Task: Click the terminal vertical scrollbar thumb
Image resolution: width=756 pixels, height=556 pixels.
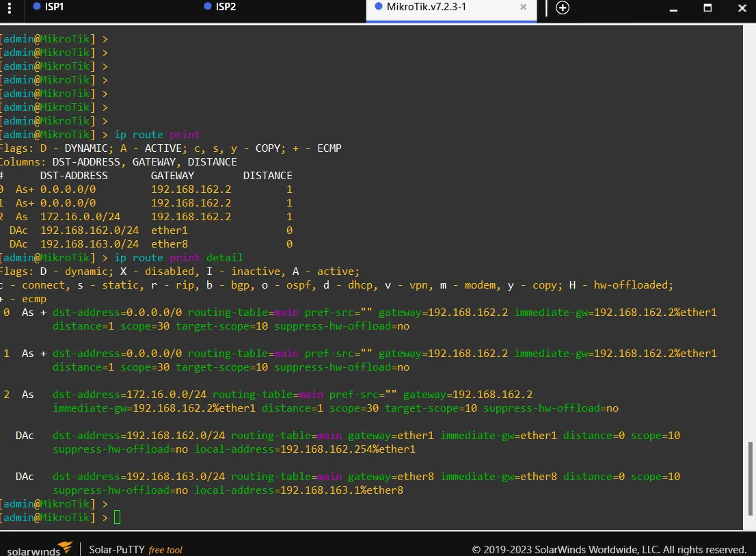Action: [x=750, y=478]
